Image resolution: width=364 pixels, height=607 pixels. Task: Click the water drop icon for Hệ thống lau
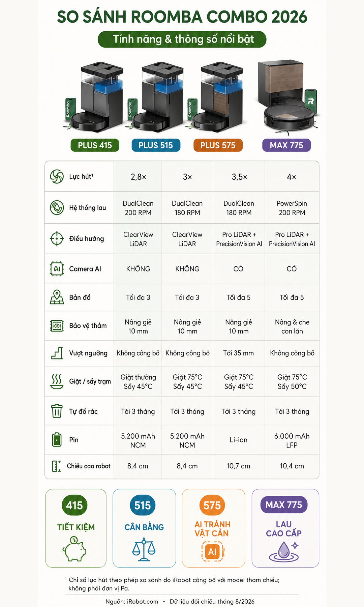57,208
